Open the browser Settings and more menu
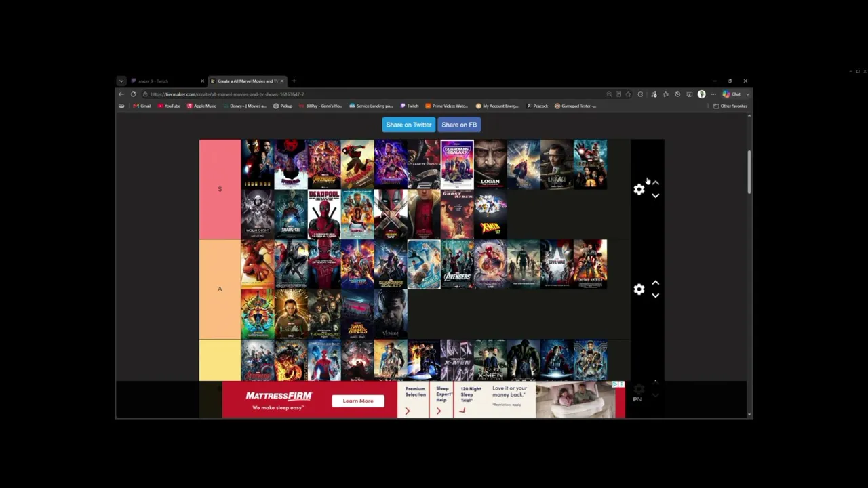 pyautogui.click(x=713, y=94)
